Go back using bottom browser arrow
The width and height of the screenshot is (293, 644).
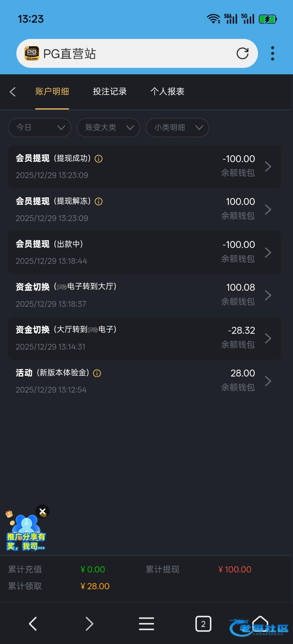click(x=33, y=624)
